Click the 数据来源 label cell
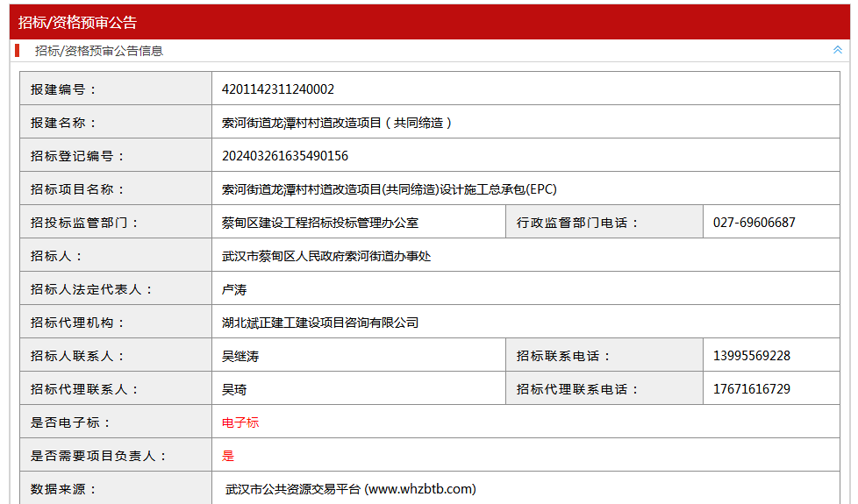Screen dimensions: 858x504 tap(116, 488)
